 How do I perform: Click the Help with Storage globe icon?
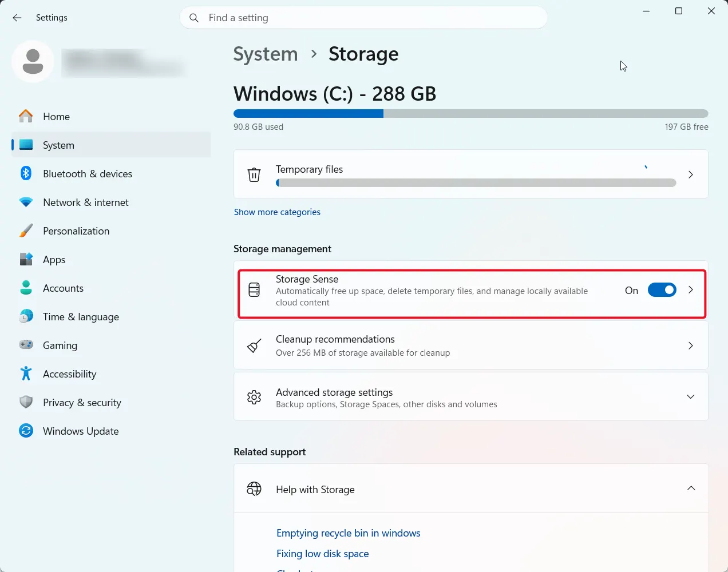pyautogui.click(x=254, y=489)
